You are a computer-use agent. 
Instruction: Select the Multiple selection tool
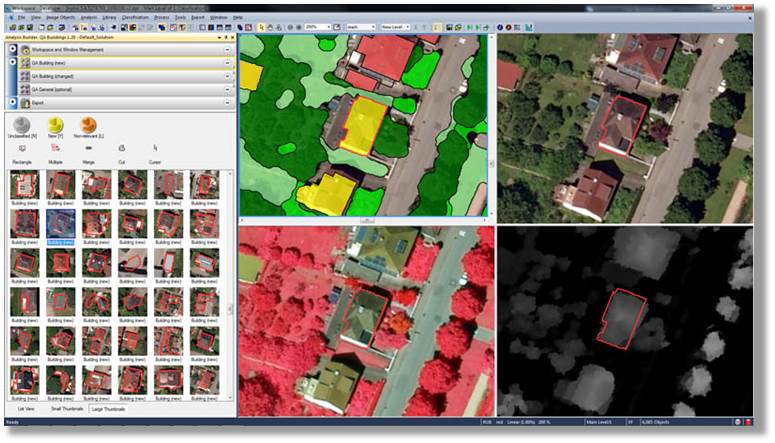(x=55, y=154)
